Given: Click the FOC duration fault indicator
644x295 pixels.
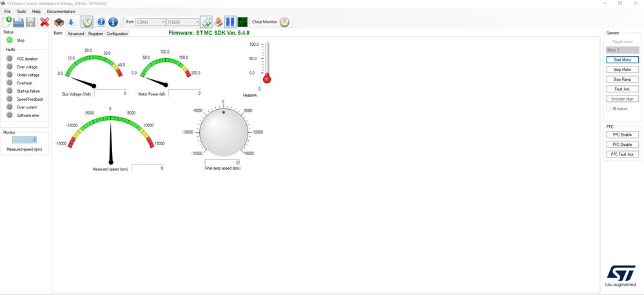Looking at the screenshot, I should (x=10, y=59).
